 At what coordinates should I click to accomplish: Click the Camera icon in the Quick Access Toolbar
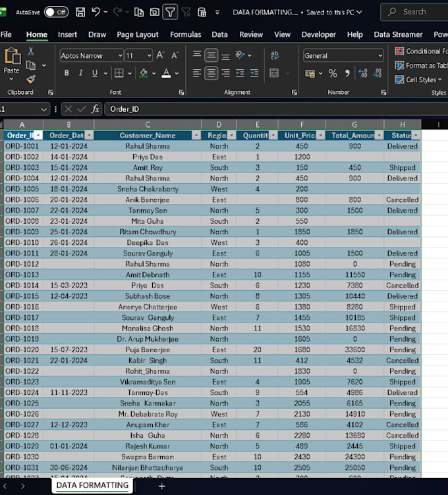coord(154,13)
